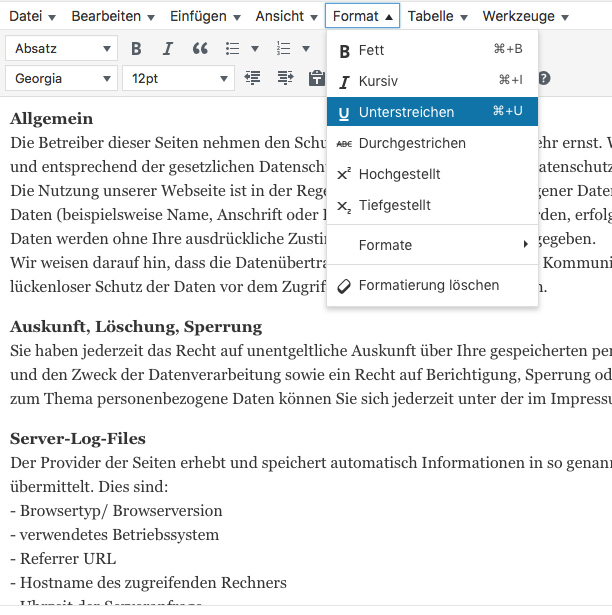Select Durchgestrichen menu entry

click(432, 143)
